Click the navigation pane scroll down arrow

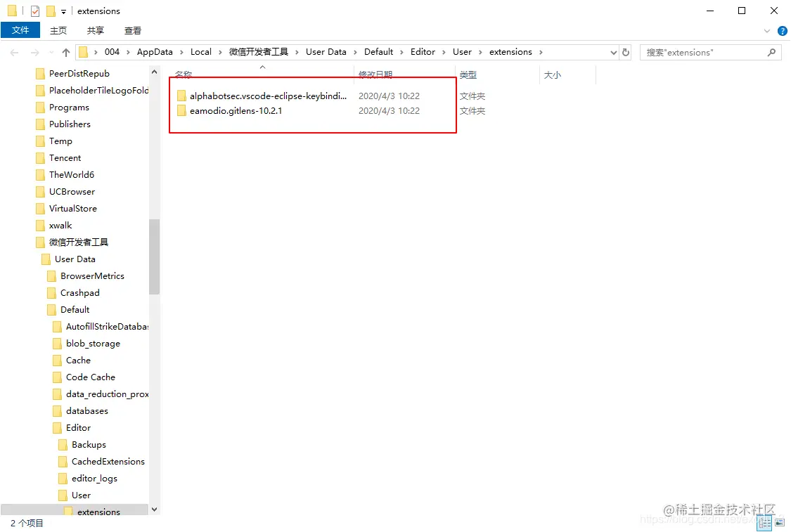click(x=155, y=510)
